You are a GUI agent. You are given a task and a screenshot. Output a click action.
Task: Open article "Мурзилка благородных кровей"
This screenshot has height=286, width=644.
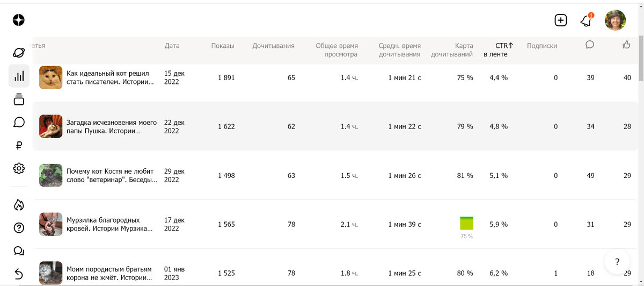[109, 224]
